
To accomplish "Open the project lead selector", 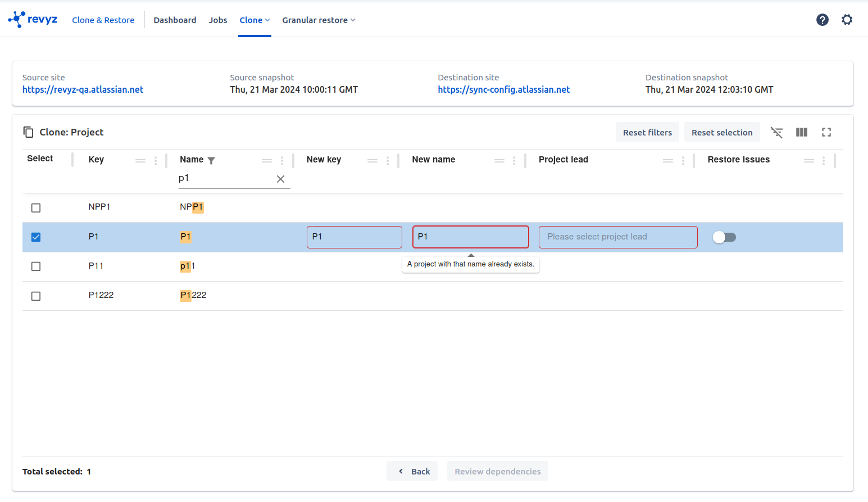I will (x=617, y=237).
